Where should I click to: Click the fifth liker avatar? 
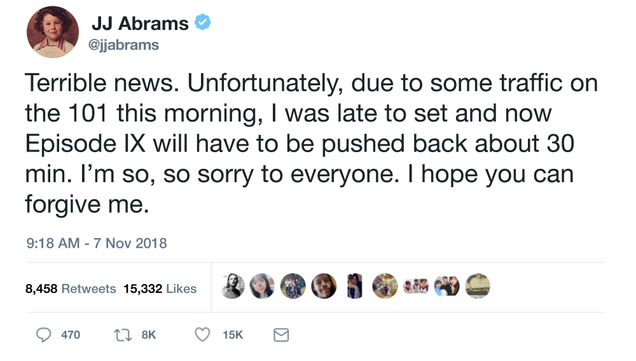pos(355,286)
